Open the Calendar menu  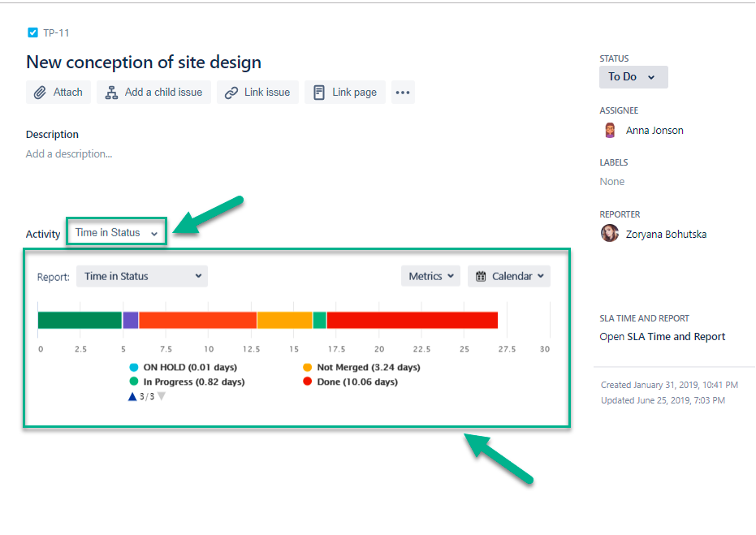coord(508,277)
